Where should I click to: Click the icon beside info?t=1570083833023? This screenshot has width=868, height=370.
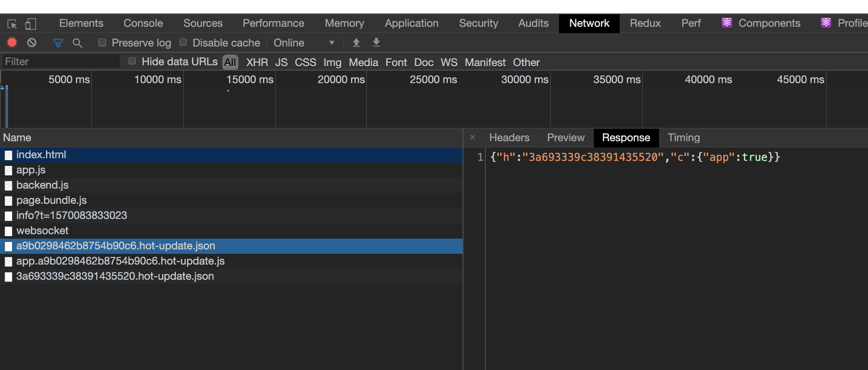point(8,216)
